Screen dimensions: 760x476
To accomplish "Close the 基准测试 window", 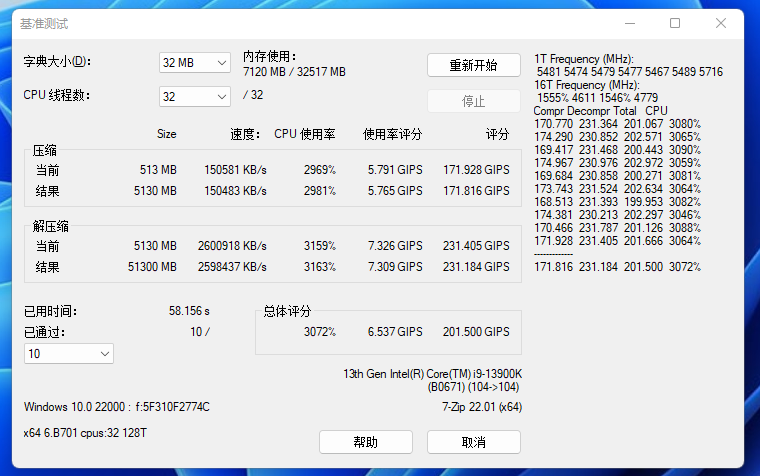I will [721, 23].
